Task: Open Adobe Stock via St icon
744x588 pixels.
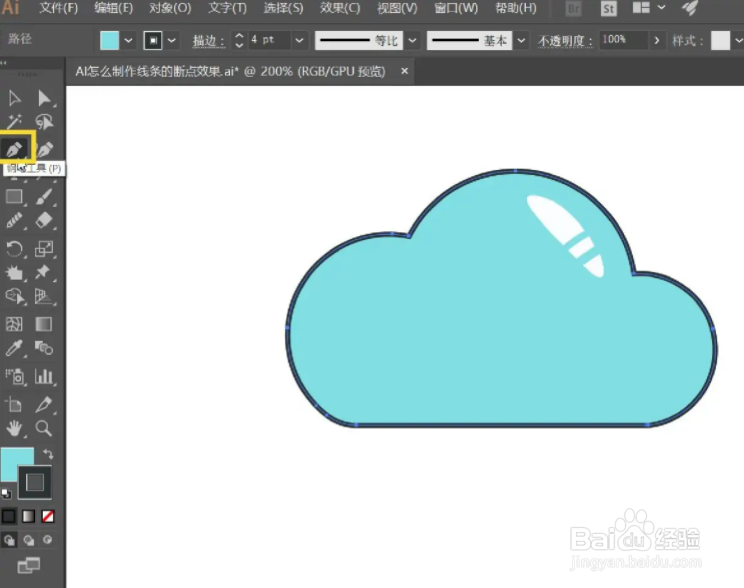Action: (609, 9)
